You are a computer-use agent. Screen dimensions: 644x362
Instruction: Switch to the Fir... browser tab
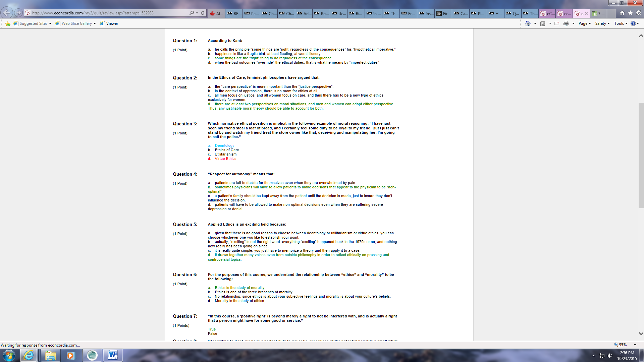point(443,13)
